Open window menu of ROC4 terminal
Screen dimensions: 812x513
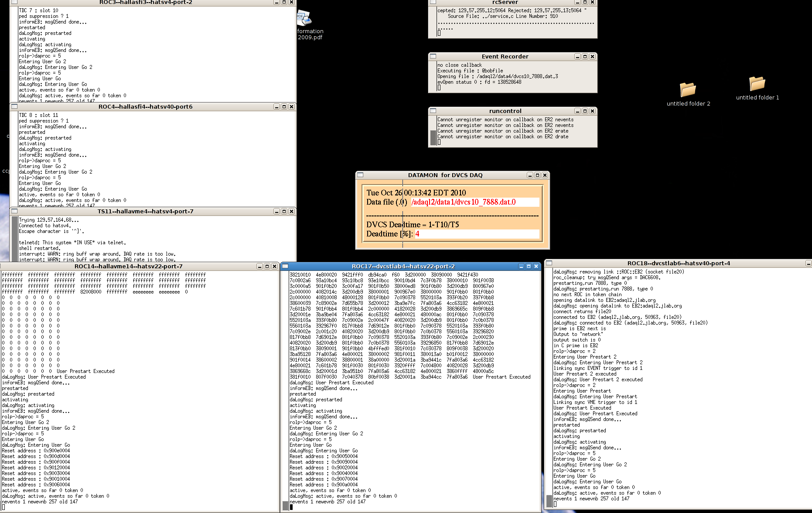click(x=14, y=106)
